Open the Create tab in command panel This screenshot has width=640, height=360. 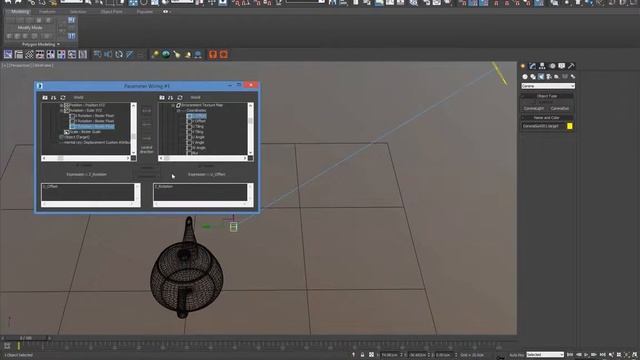(523, 66)
